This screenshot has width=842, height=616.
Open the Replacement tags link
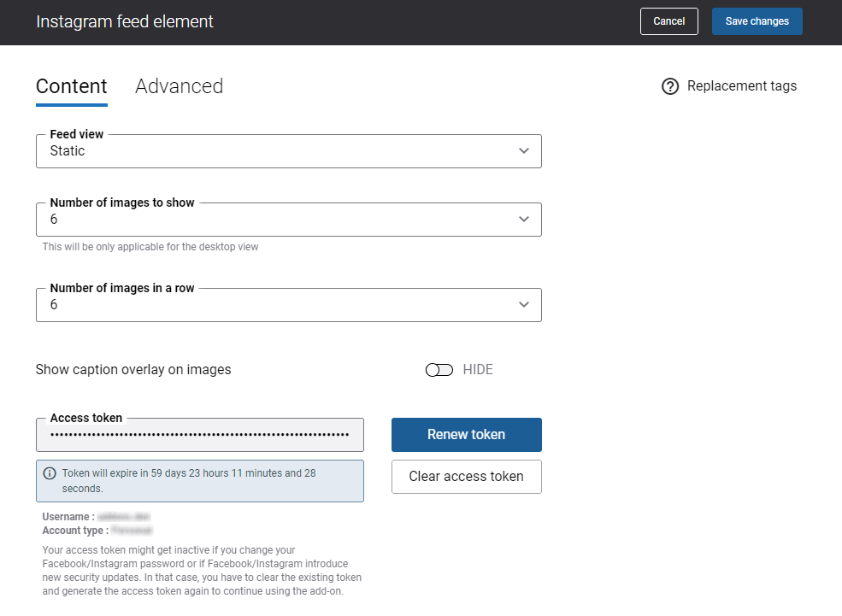742,86
